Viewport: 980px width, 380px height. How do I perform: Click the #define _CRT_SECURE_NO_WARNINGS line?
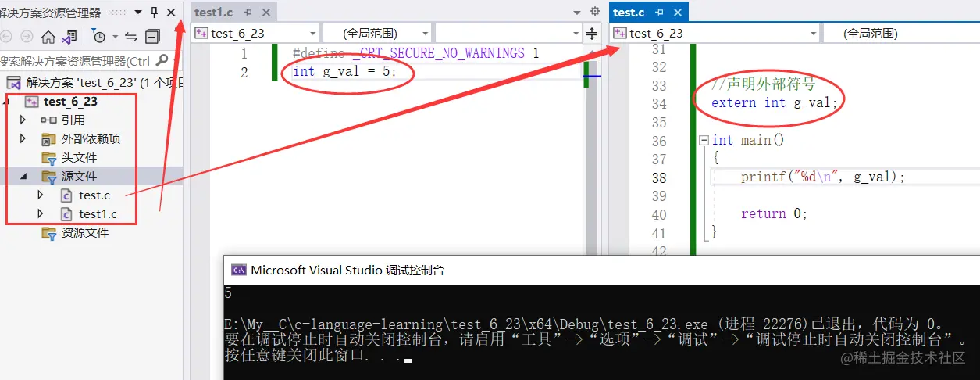point(416,53)
